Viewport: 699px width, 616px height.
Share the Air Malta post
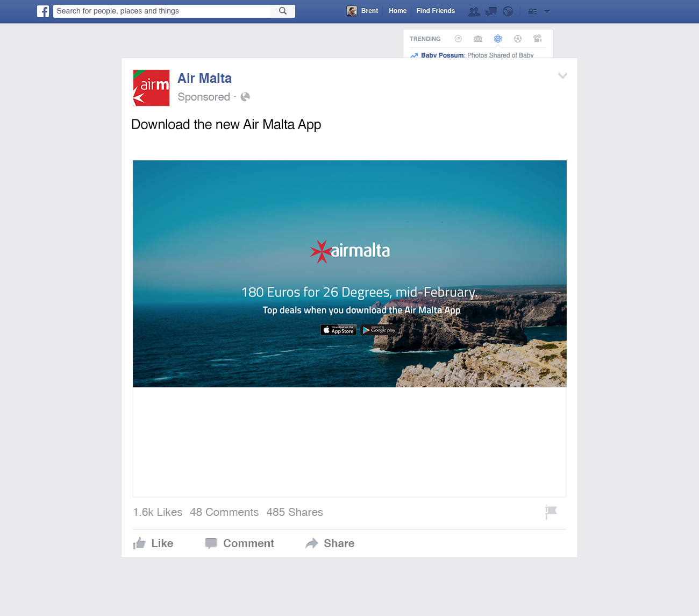coord(330,543)
